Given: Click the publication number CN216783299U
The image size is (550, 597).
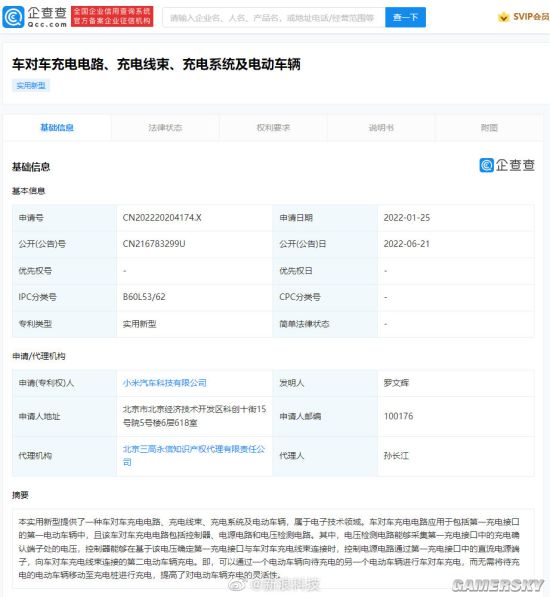Looking at the screenshot, I should (x=154, y=244).
